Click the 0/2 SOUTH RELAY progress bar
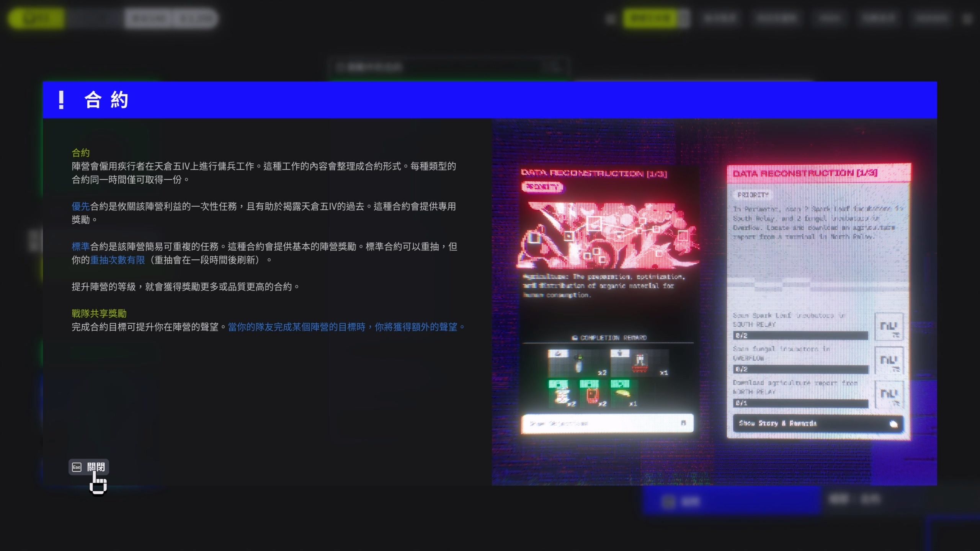 (800, 336)
